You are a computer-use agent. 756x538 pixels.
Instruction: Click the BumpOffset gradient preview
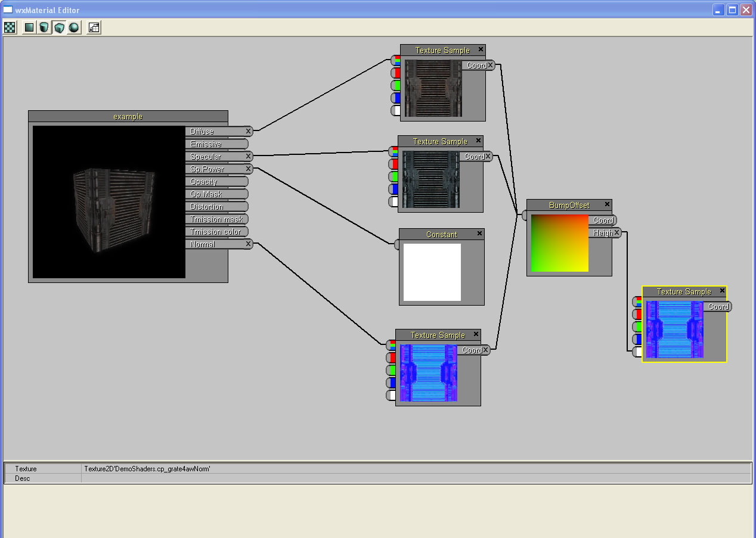click(x=560, y=243)
